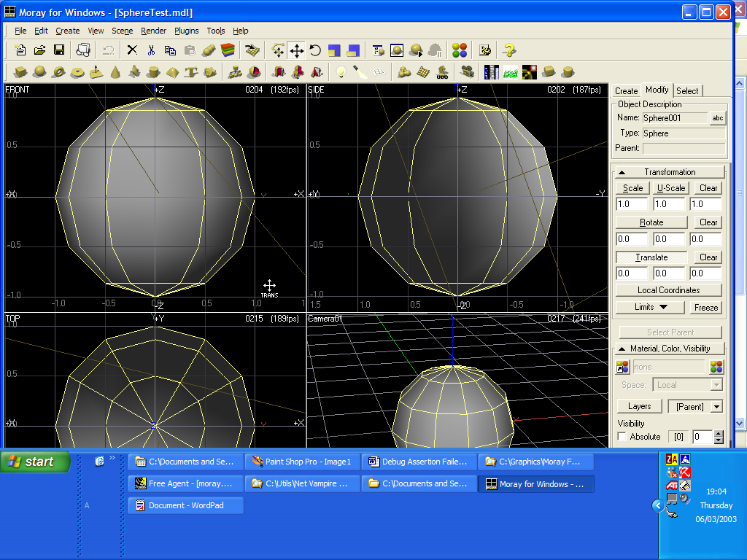
Task: Select the cone primitive tool
Action: point(115,71)
